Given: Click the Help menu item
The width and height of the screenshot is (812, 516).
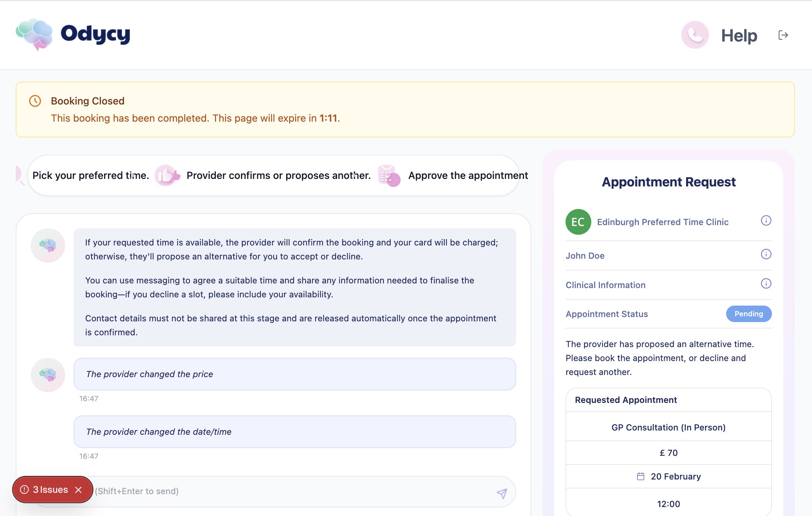Looking at the screenshot, I should coord(738,35).
